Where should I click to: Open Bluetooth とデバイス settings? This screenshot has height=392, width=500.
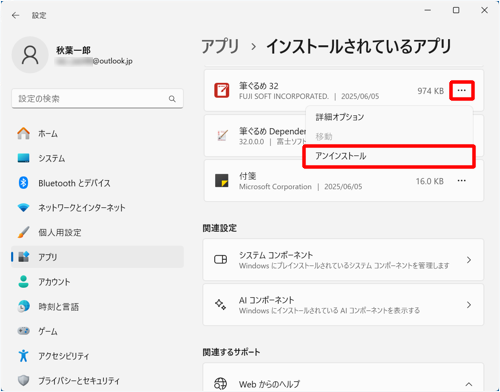97,183
